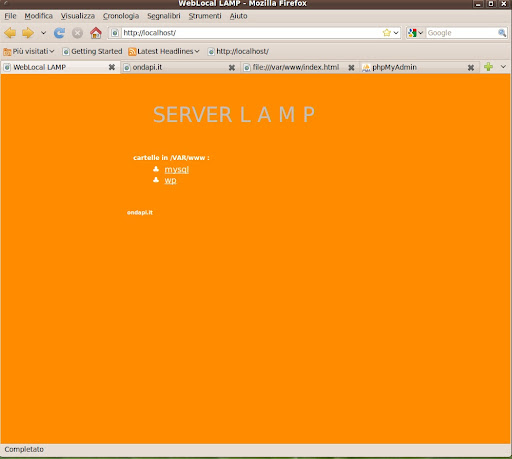The width and height of the screenshot is (512, 459).
Task: Choose a search engine via the Google icon
Action: (x=415, y=33)
